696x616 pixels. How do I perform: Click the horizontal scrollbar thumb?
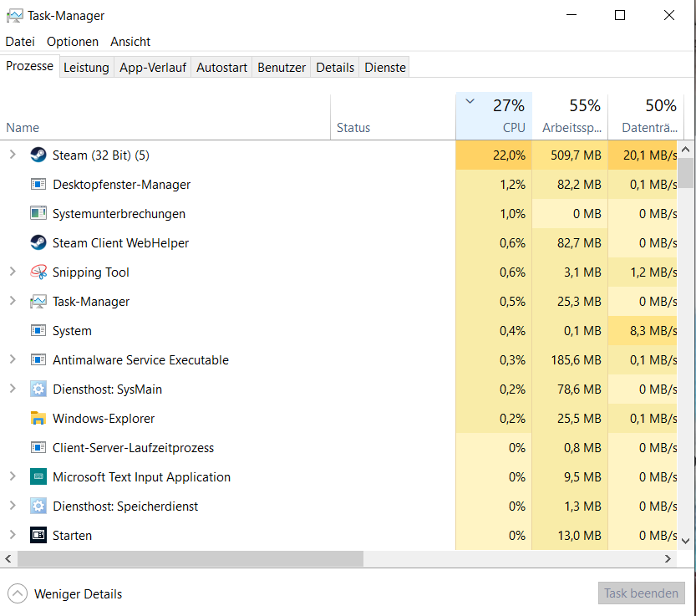click(191, 558)
